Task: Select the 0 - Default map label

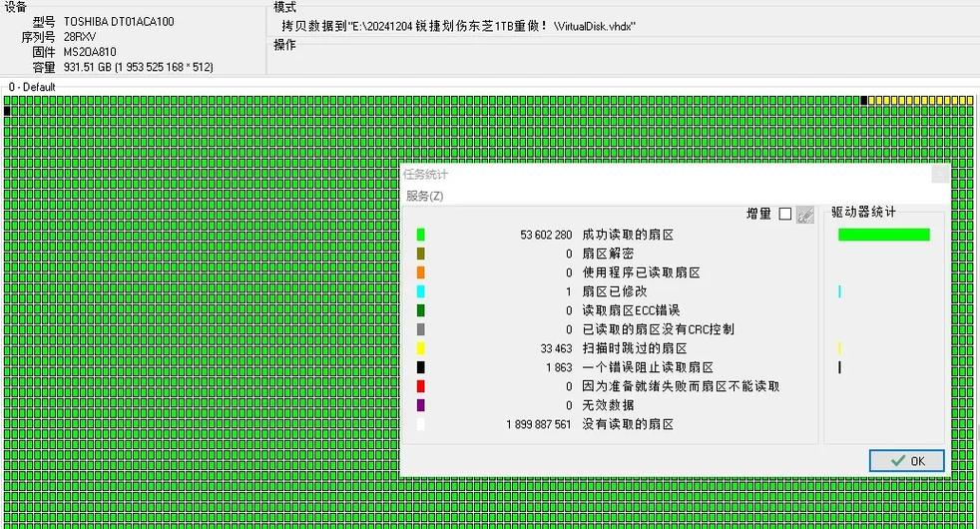Action: [32, 87]
